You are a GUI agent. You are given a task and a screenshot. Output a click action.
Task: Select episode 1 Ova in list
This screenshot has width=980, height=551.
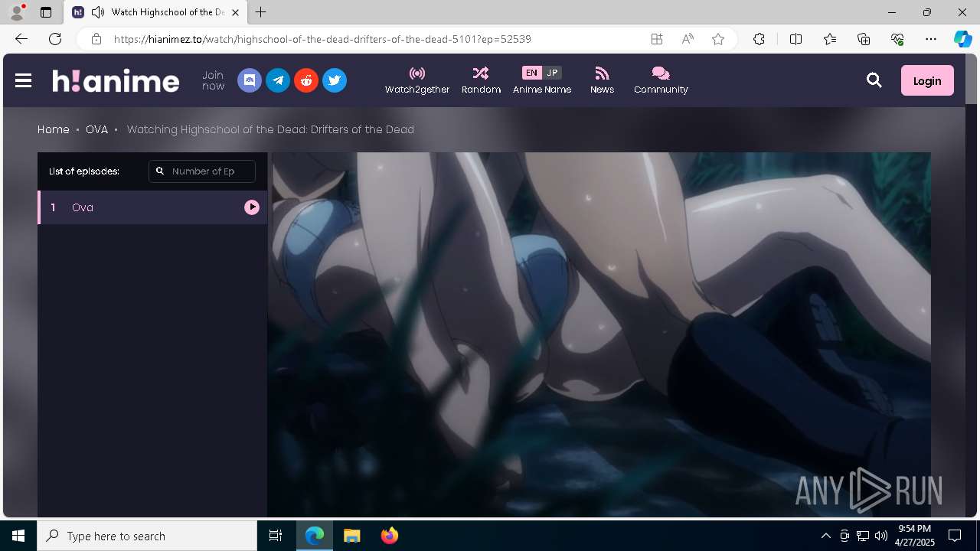(152, 207)
